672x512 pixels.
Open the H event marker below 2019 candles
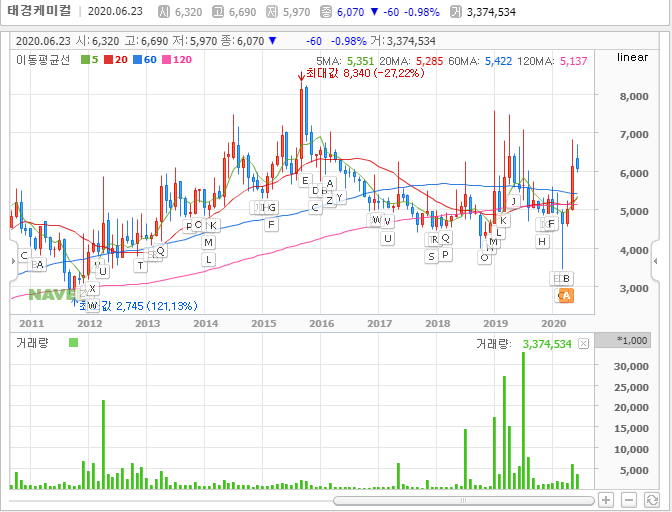pos(542,241)
